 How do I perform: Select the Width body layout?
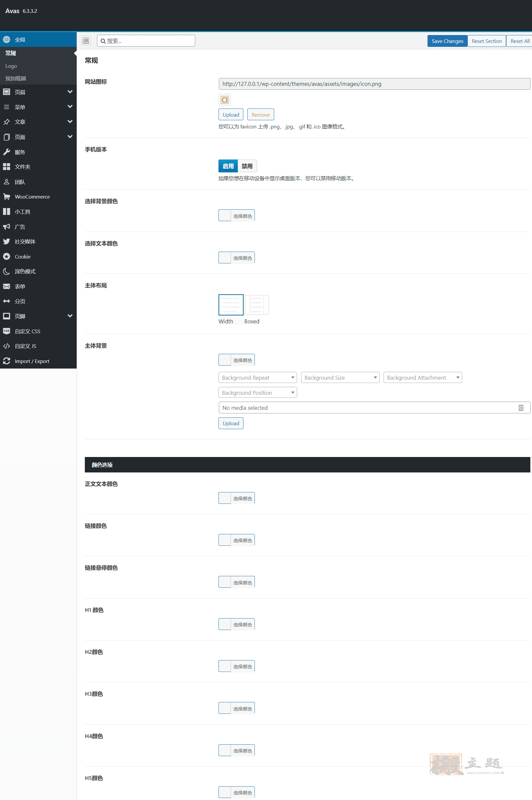coord(231,305)
